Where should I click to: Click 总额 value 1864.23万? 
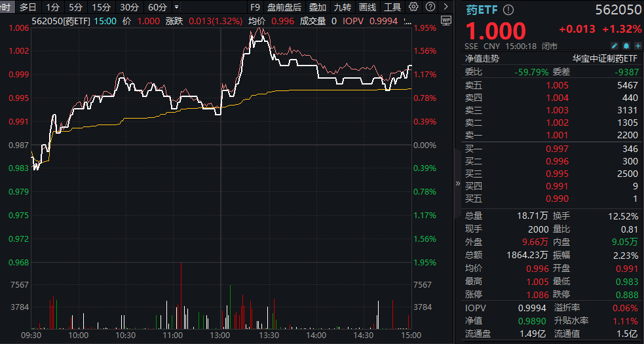(527, 256)
